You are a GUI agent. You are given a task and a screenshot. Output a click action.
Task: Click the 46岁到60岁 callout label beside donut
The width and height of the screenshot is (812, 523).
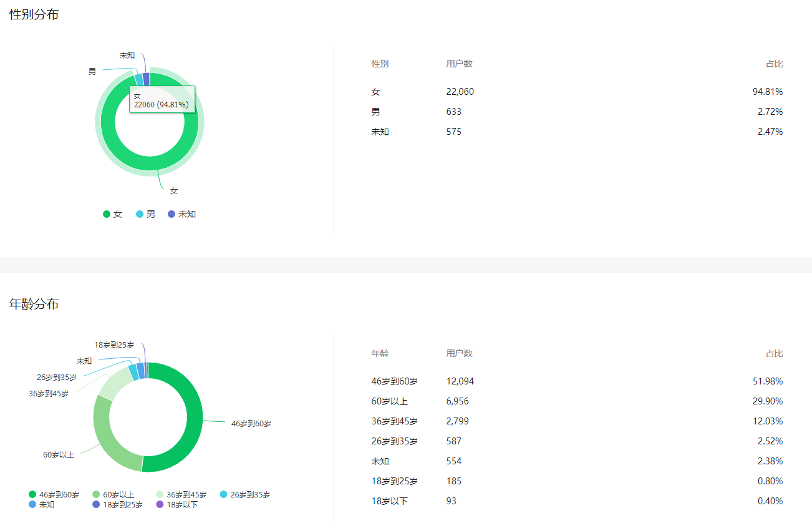(x=251, y=424)
